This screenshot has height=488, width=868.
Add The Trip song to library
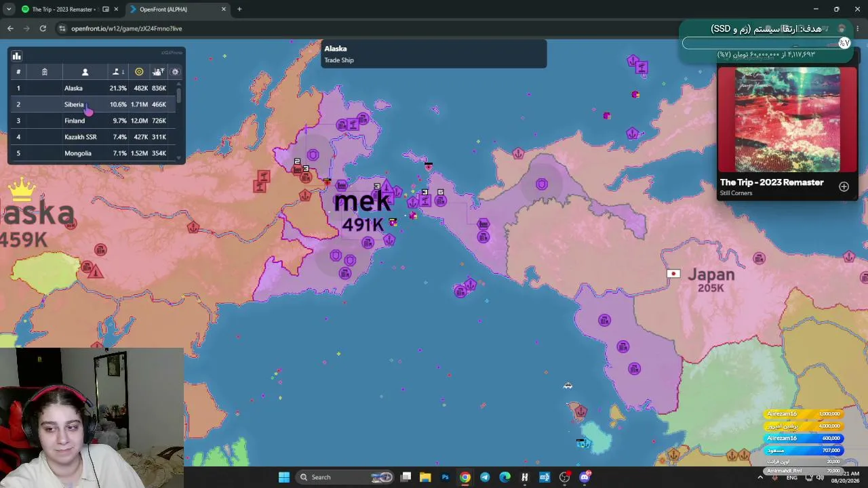(844, 186)
